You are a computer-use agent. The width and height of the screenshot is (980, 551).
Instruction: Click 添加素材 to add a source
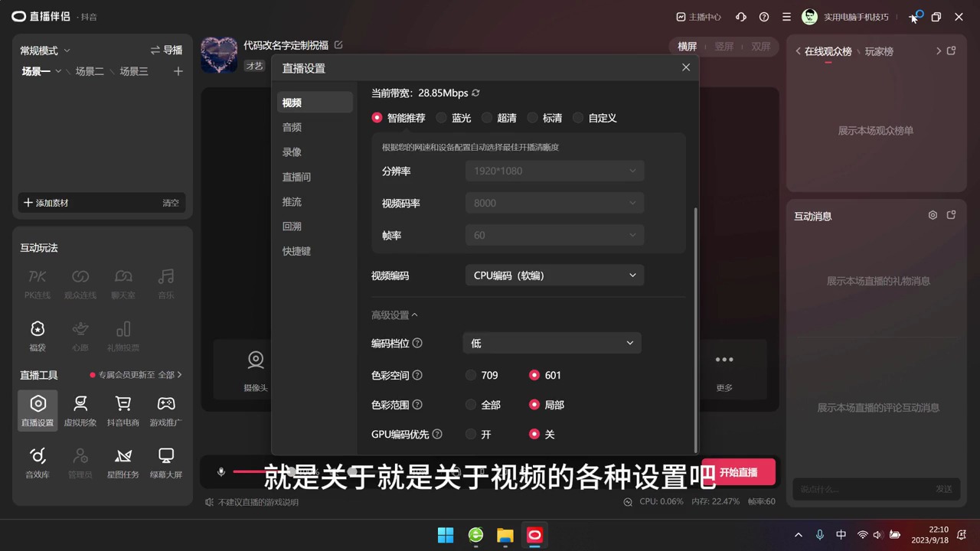click(x=46, y=203)
